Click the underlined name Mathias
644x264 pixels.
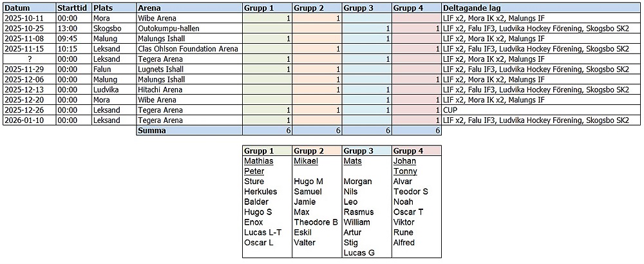tap(259, 161)
